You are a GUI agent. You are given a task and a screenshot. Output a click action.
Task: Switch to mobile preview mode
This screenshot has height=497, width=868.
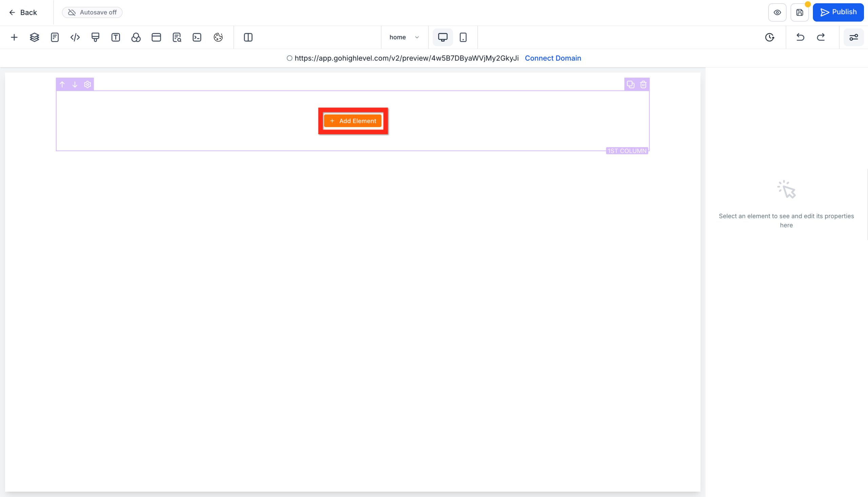click(463, 37)
